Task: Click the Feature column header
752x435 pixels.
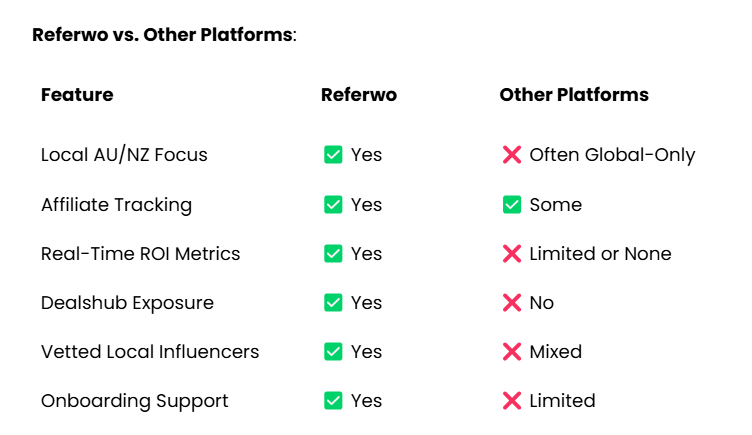Action: [77, 95]
